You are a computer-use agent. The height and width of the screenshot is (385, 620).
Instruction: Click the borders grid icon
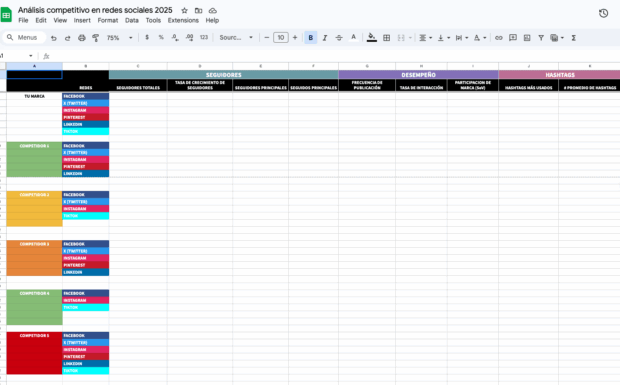tap(387, 38)
